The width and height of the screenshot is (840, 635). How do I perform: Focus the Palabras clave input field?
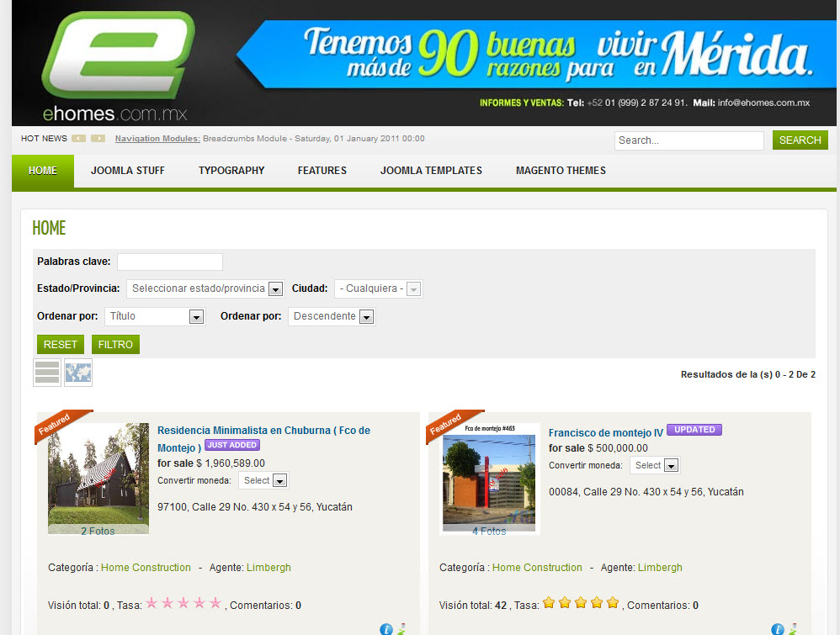[170, 262]
